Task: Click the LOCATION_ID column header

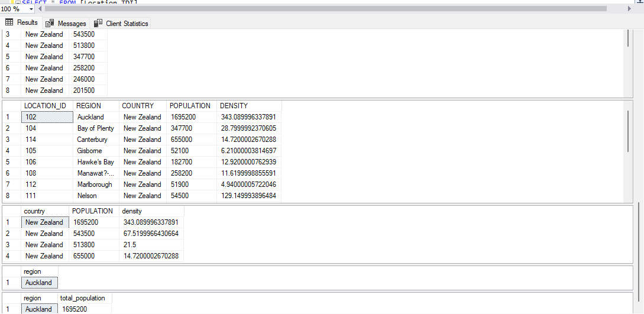Action: [47, 105]
